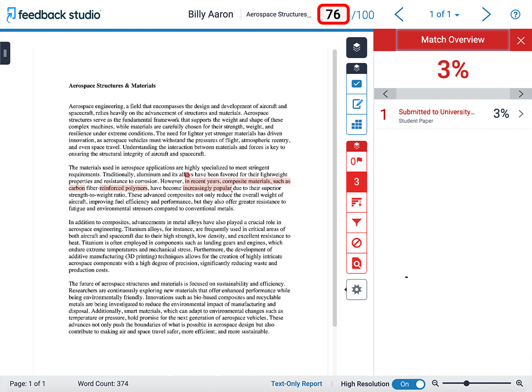This screenshot has width=532, height=392.
Task: Click the assignment title Aerospace Structures...
Action: click(279, 14)
